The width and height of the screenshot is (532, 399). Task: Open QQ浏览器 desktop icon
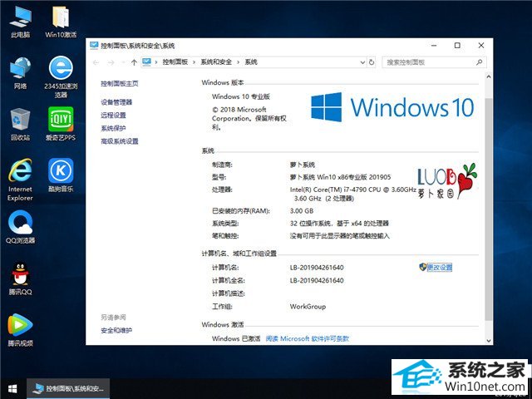[x=20, y=227]
